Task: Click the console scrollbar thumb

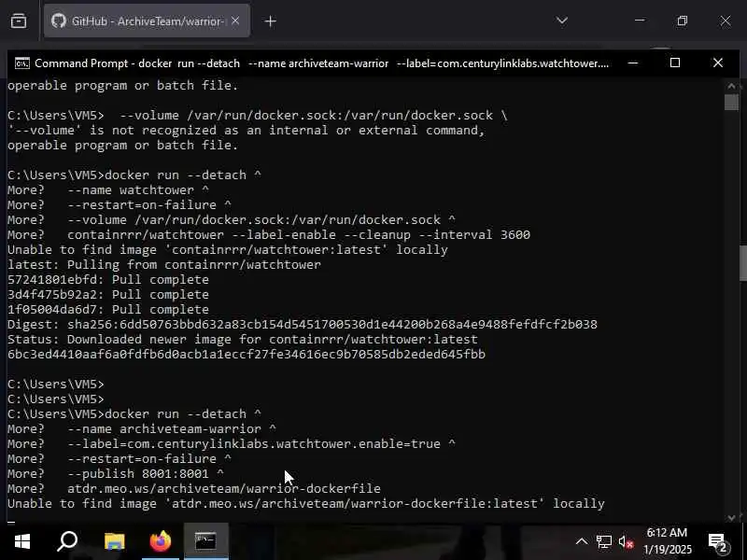Action: [x=731, y=102]
